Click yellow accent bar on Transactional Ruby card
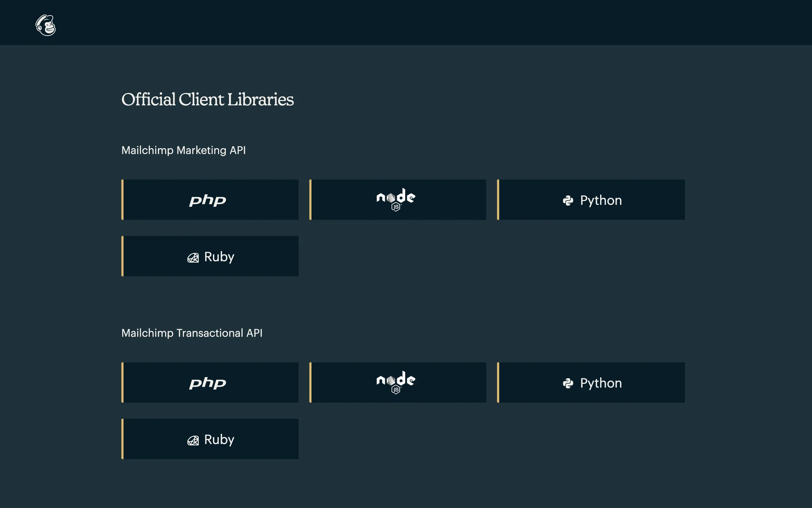The width and height of the screenshot is (812, 508). coord(123,439)
